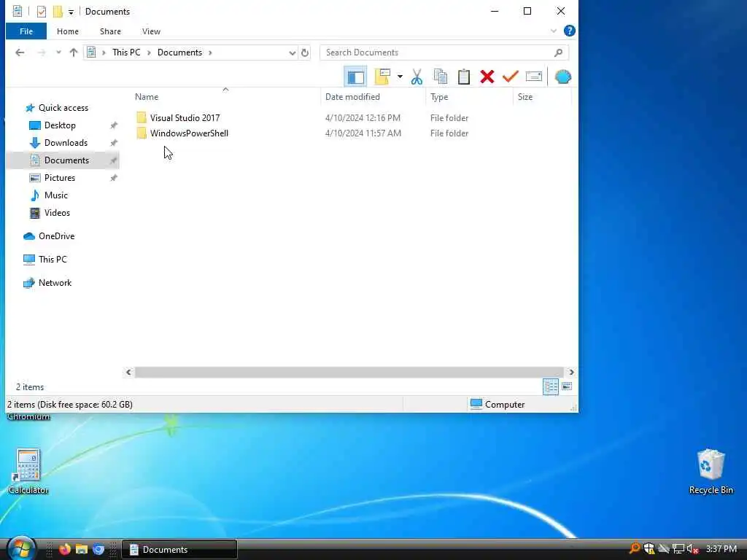
Task: Expand the ribbon with the chevron
Action: (553, 31)
